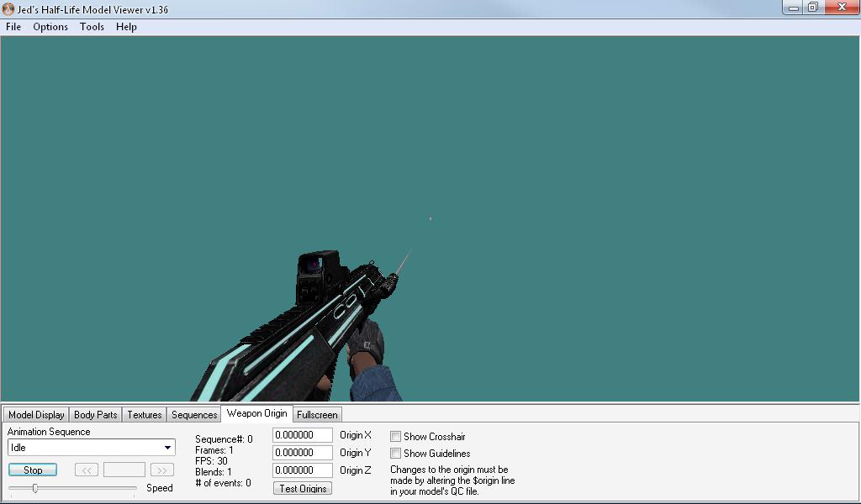Click the Test Origins button
The width and height of the screenshot is (861, 504).
(x=303, y=488)
